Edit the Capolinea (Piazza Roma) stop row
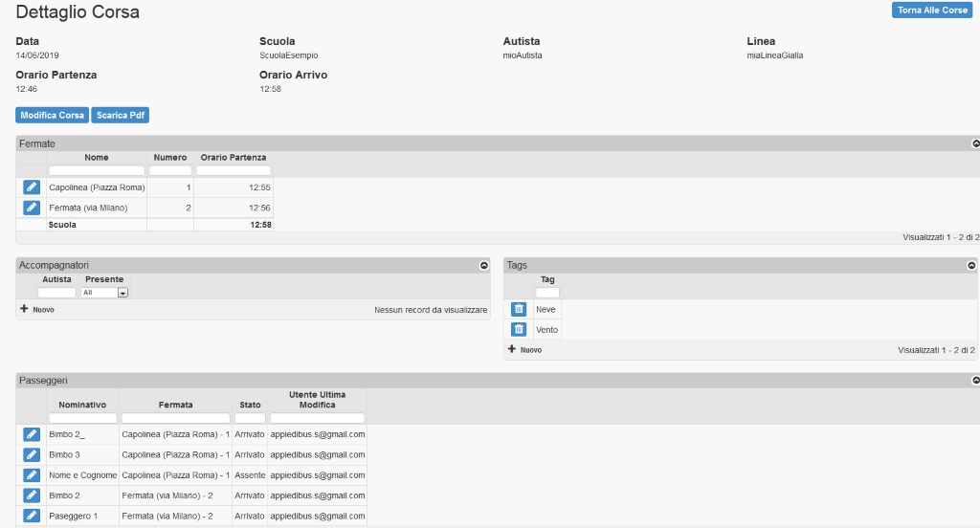Viewport: 980px width, 528px height. (x=32, y=187)
